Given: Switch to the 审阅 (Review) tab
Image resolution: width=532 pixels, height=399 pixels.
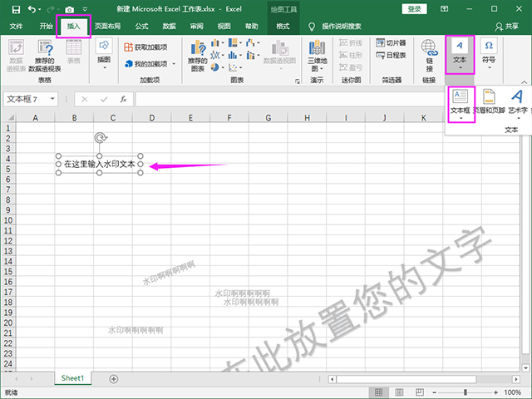Looking at the screenshot, I should click(x=196, y=26).
